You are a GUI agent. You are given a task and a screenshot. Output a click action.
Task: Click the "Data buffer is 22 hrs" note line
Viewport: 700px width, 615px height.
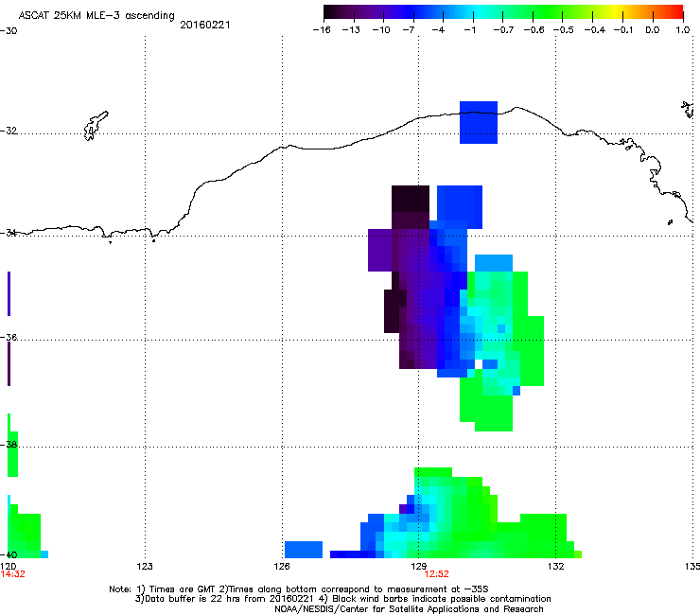point(342,599)
